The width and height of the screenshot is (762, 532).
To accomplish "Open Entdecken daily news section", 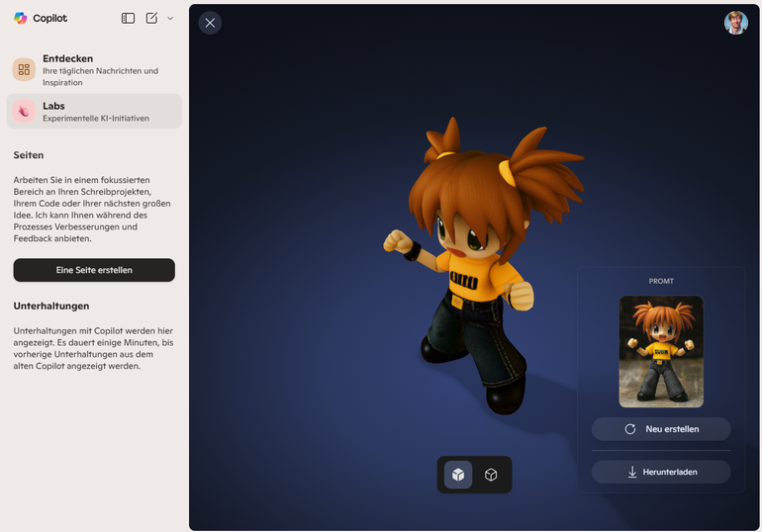I will point(94,69).
